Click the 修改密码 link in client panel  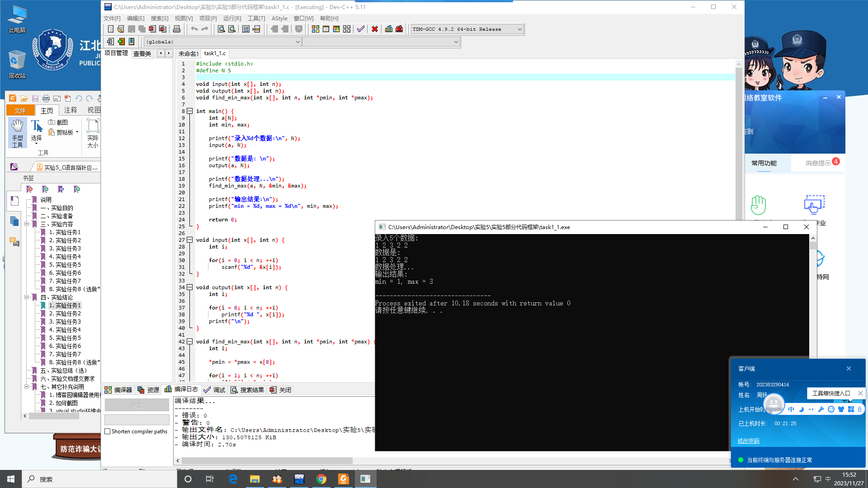click(748, 441)
